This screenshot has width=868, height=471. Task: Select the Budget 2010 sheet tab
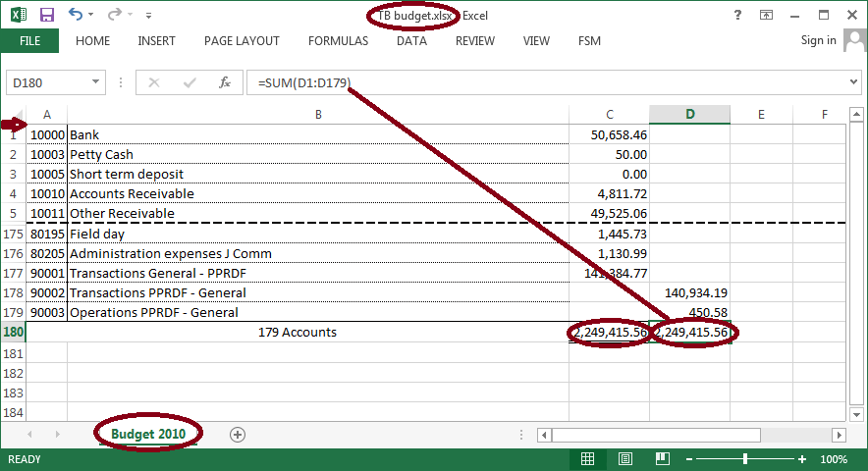click(x=148, y=434)
